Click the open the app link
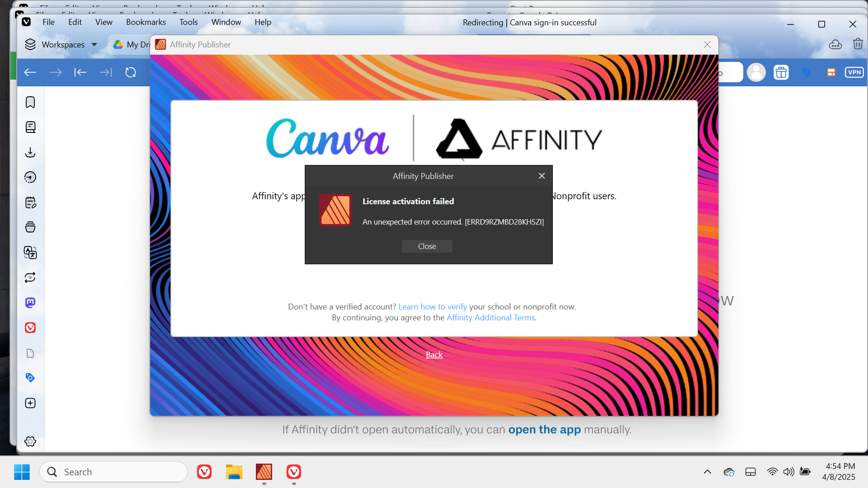 pos(544,429)
